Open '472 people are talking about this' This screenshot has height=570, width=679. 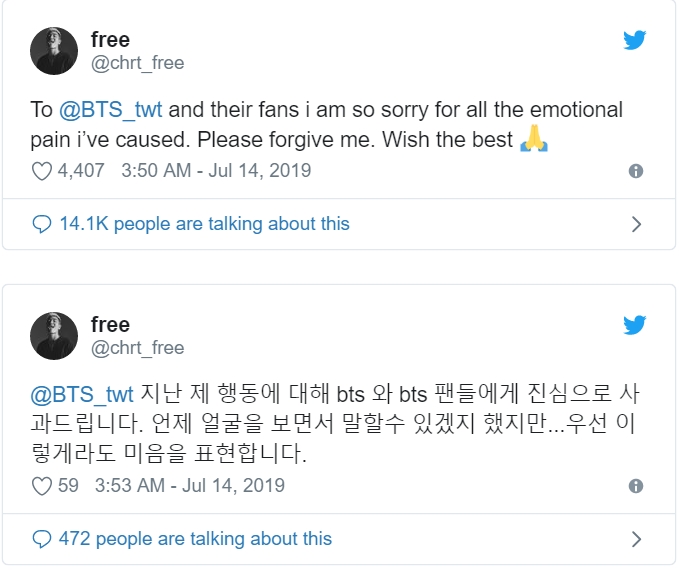(195, 539)
